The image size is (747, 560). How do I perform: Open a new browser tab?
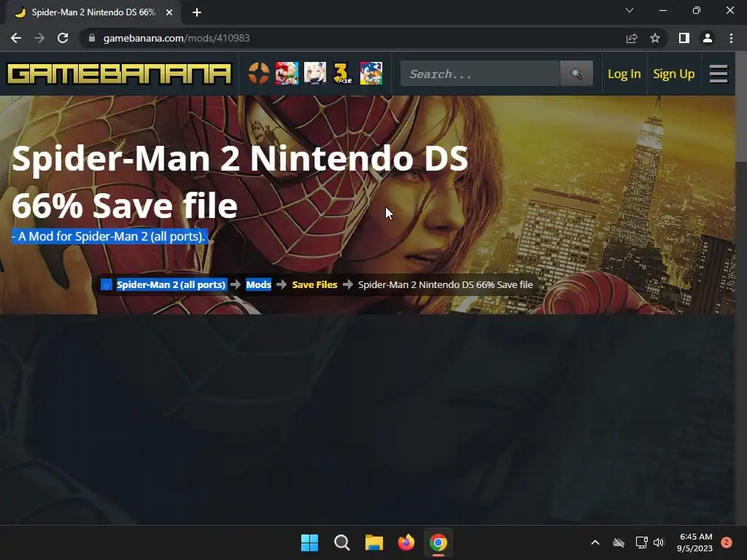pyautogui.click(x=197, y=12)
